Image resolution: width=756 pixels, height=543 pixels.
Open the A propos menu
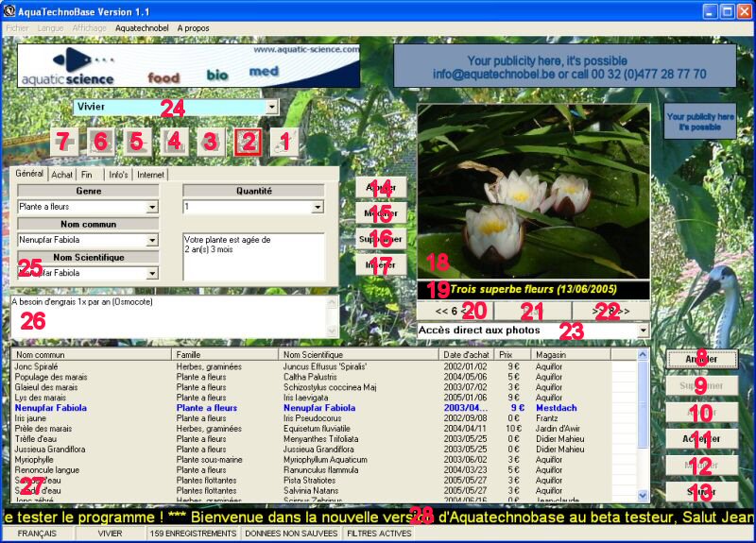[194, 28]
